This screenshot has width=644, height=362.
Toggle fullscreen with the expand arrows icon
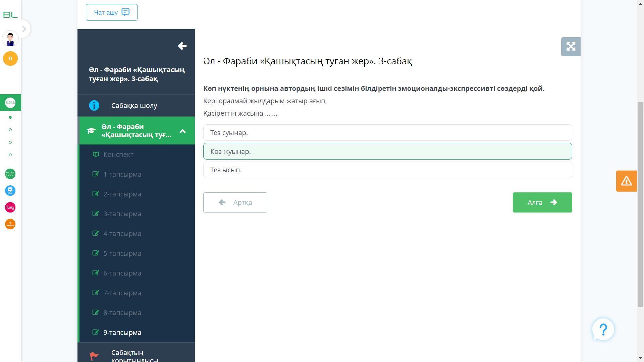(571, 47)
